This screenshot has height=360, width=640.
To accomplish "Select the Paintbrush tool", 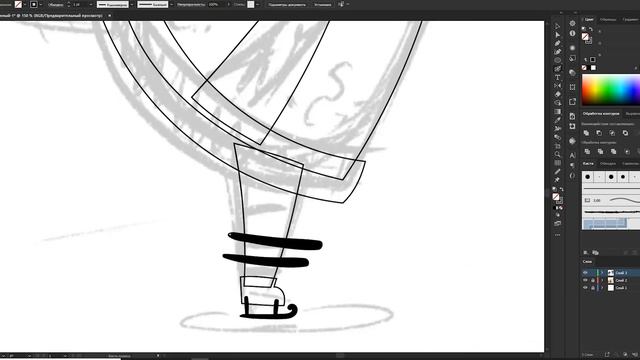I will tap(558, 69).
